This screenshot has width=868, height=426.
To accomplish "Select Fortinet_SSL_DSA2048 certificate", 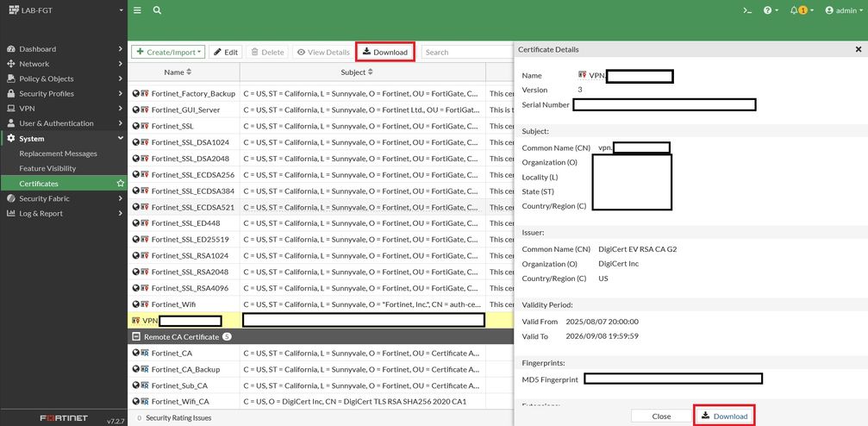I will click(321, 159).
